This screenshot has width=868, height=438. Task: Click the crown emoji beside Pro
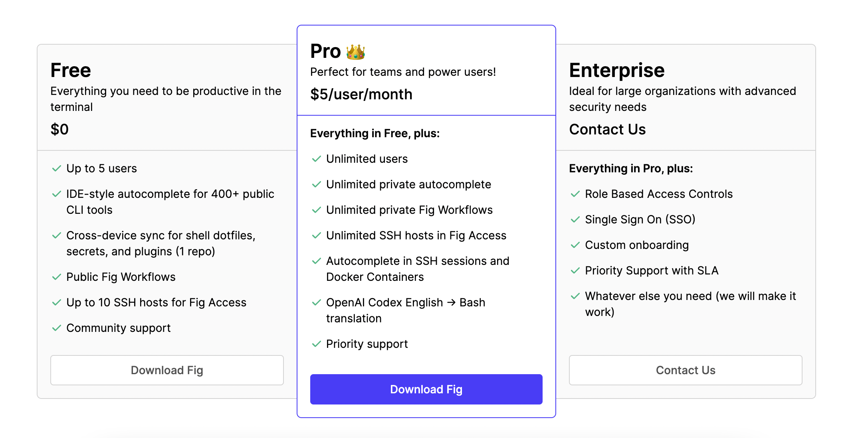(x=355, y=52)
